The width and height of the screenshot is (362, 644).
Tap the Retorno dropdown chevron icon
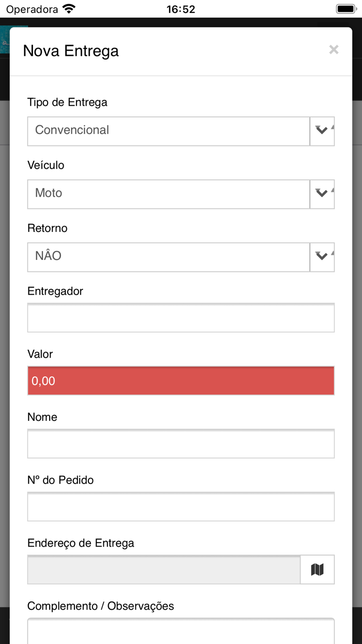point(322,257)
